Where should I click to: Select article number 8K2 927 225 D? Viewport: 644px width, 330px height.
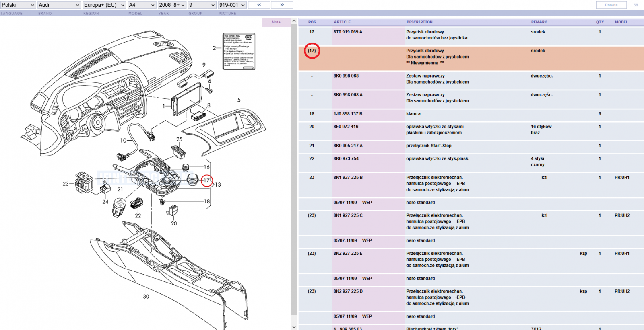coord(348,291)
